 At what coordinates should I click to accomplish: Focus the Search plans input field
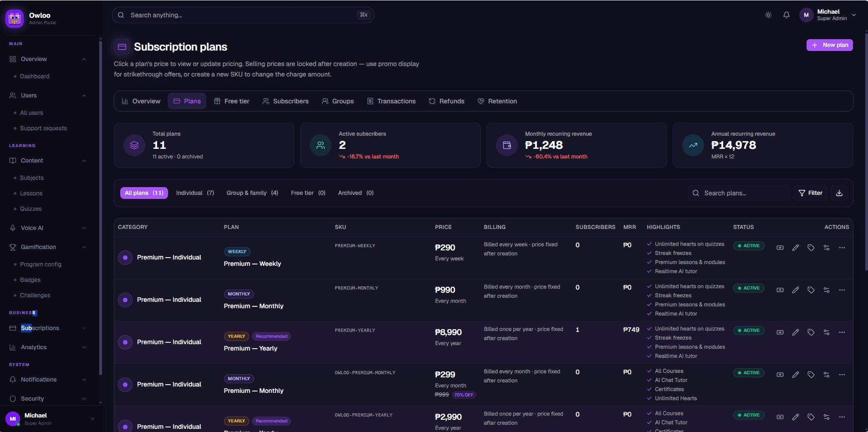(x=739, y=193)
